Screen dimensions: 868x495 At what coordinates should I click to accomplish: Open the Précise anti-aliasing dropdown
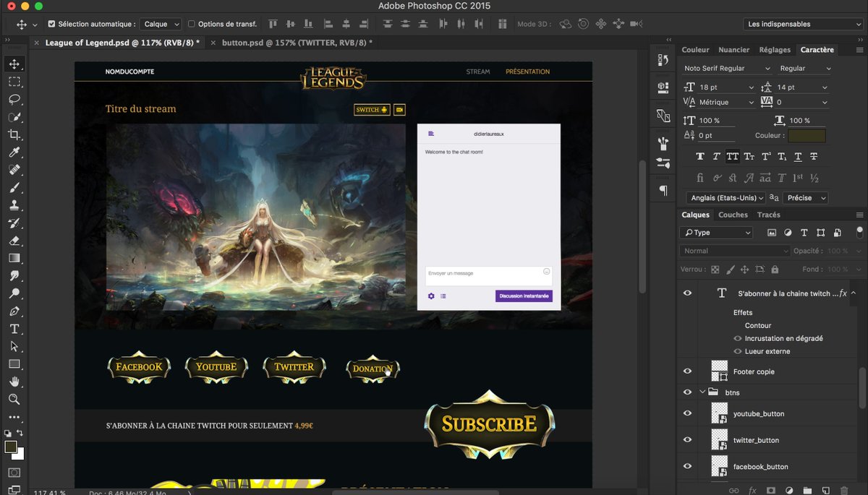[x=805, y=197]
